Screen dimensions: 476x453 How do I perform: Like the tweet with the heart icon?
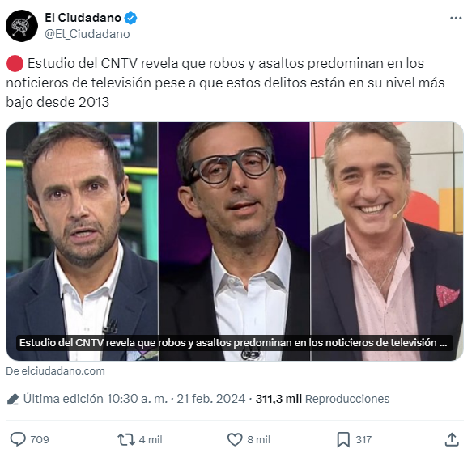[235, 439]
